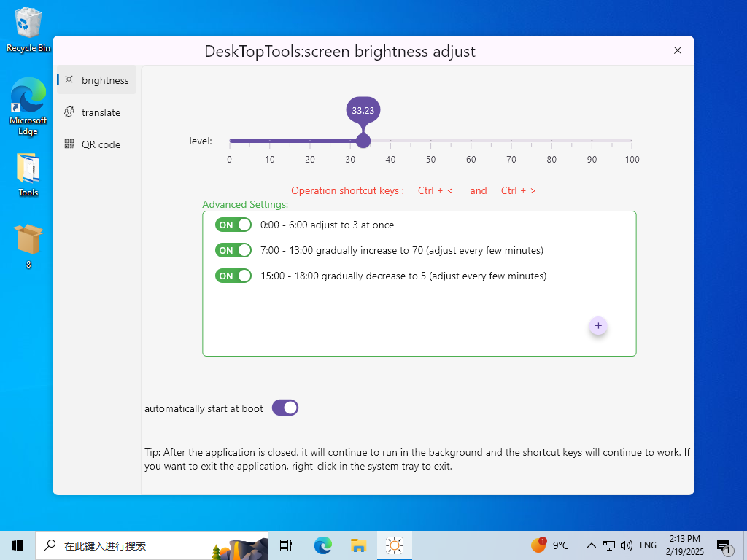This screenshot has height=560, width=747.
Task: Click the brightness slider handle
Action: pos(363,141)
